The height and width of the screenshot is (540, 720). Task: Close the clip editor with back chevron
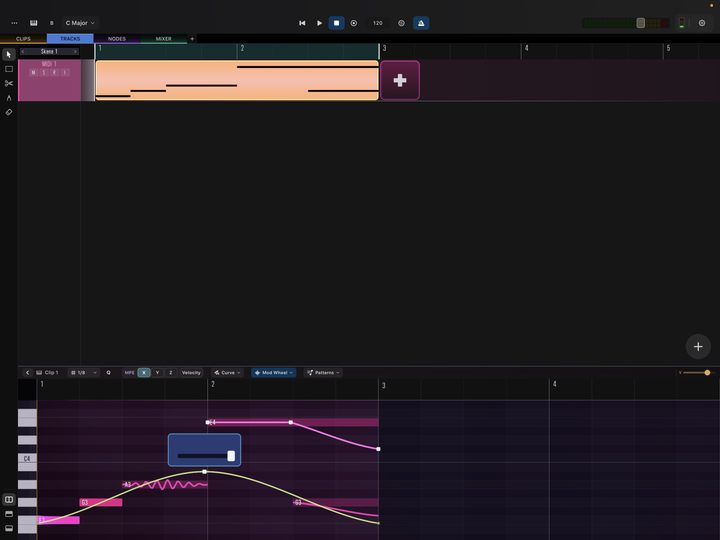[x=27, y=372]
